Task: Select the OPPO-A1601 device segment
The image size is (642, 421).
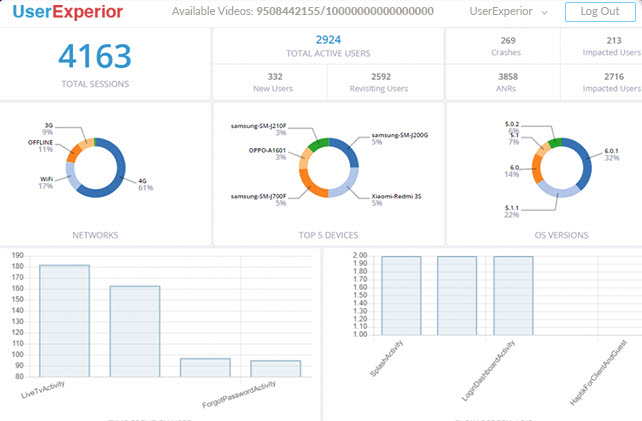Action: click(x=305, y=159)
